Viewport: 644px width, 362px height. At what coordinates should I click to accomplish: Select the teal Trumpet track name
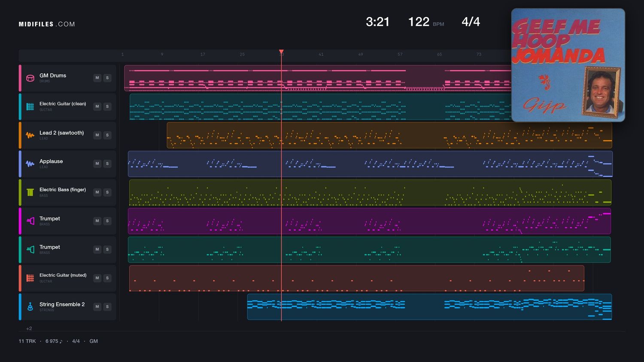pyautogui.click(x=50, y=247)
